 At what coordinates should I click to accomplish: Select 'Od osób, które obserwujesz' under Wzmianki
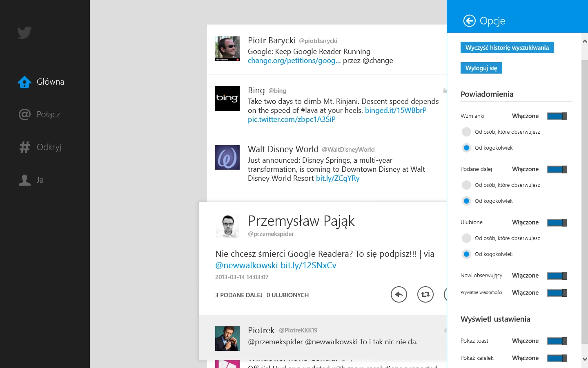pos(466,132)
